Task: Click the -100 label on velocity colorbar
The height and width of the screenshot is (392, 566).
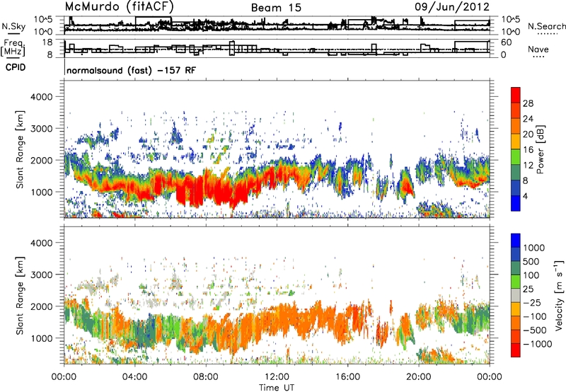Action: click(x=534, y=316)
